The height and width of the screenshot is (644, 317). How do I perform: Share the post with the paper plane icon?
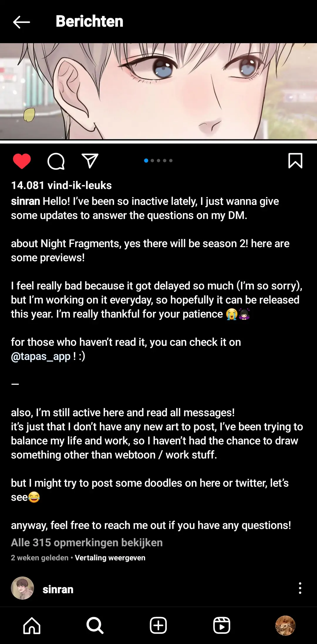click(x=90, y=161)
